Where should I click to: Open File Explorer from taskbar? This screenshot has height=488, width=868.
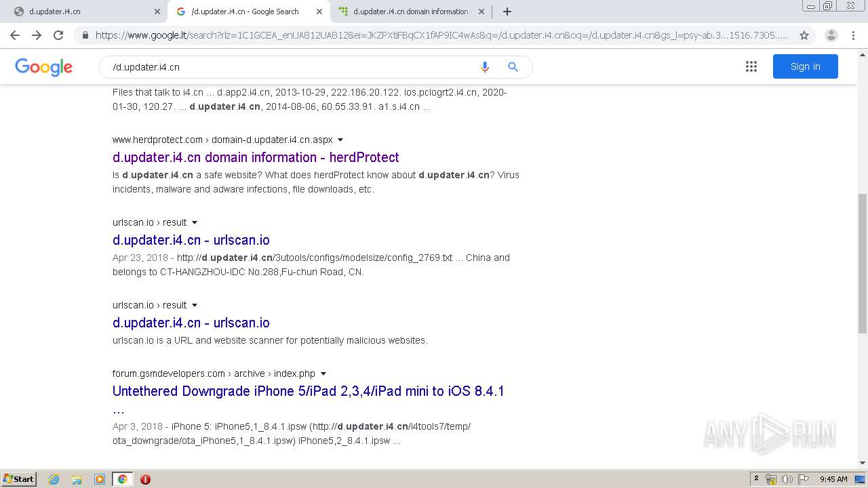[77, 479]
